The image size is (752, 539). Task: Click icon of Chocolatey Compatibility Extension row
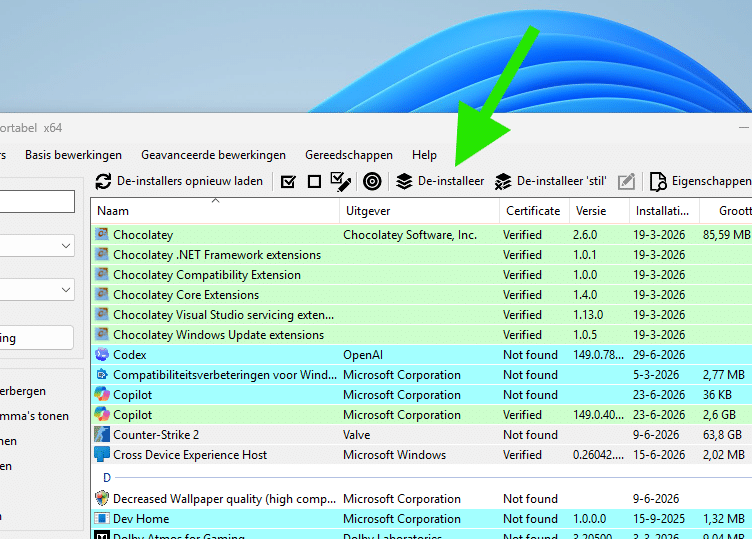coord(102,274)
